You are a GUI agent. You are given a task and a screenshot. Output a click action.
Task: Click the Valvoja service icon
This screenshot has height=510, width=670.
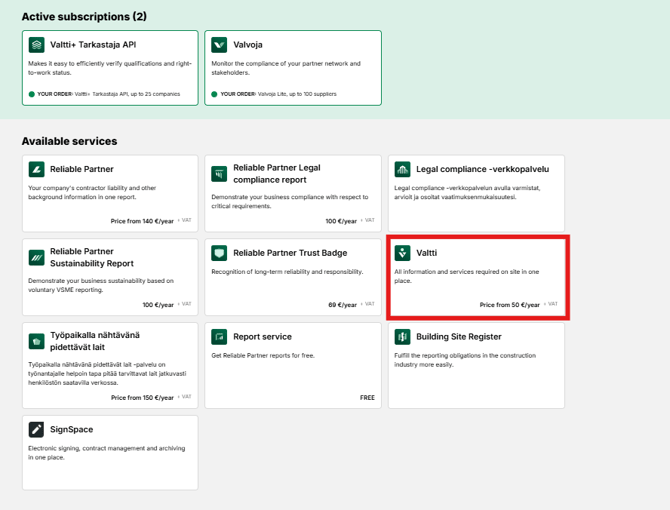tap(219, 44)
